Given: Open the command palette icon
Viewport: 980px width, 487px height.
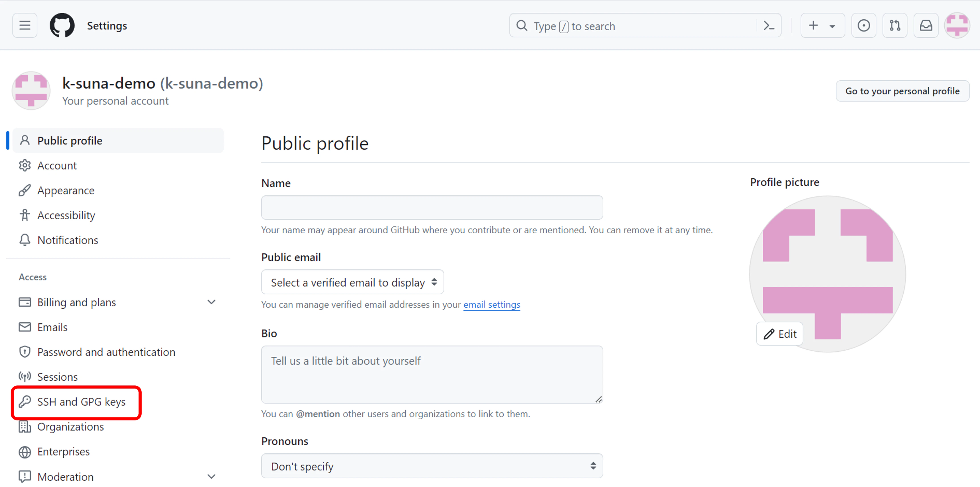Looking at the screenshot, I should pyautogui.click(x=769, y=26).
